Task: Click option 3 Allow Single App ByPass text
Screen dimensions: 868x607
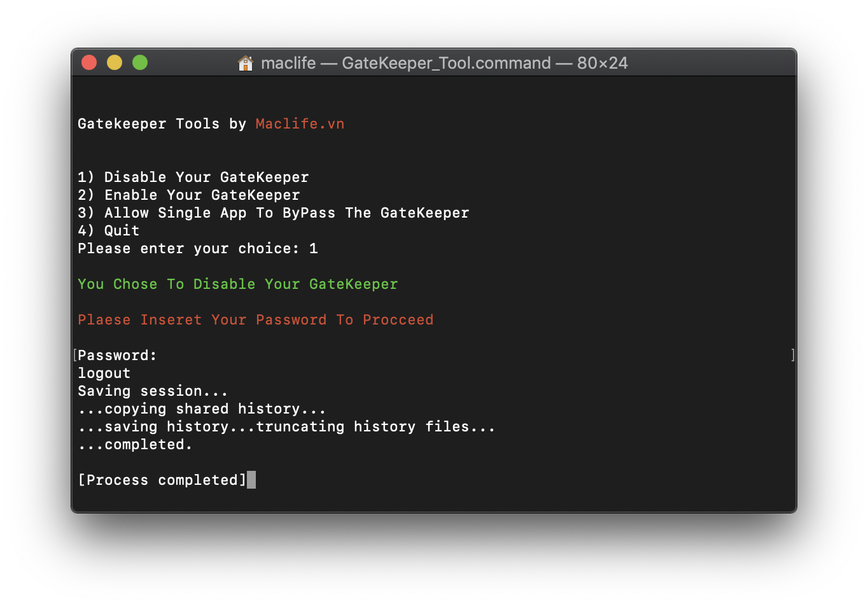Action: click(273, 213)
